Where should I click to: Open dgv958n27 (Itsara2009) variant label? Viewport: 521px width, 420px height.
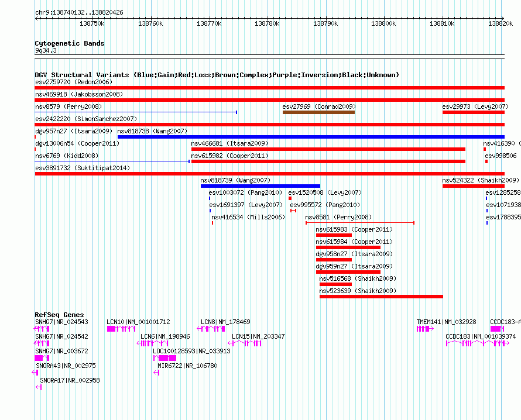[354, 254]
